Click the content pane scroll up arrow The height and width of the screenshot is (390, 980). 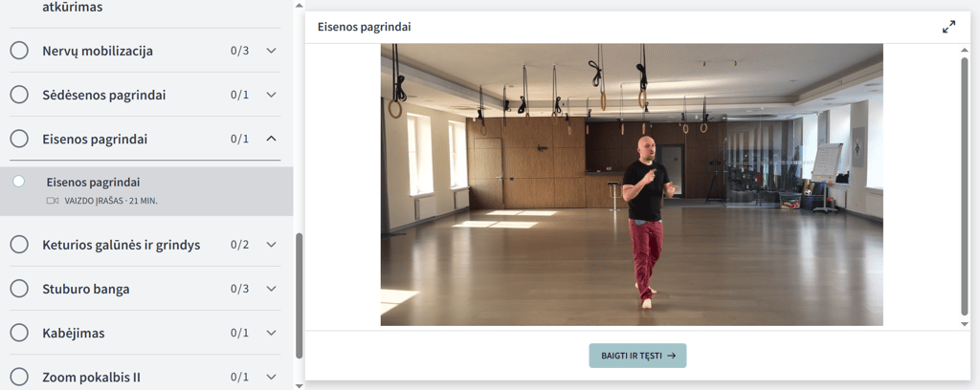coord(965,50)
